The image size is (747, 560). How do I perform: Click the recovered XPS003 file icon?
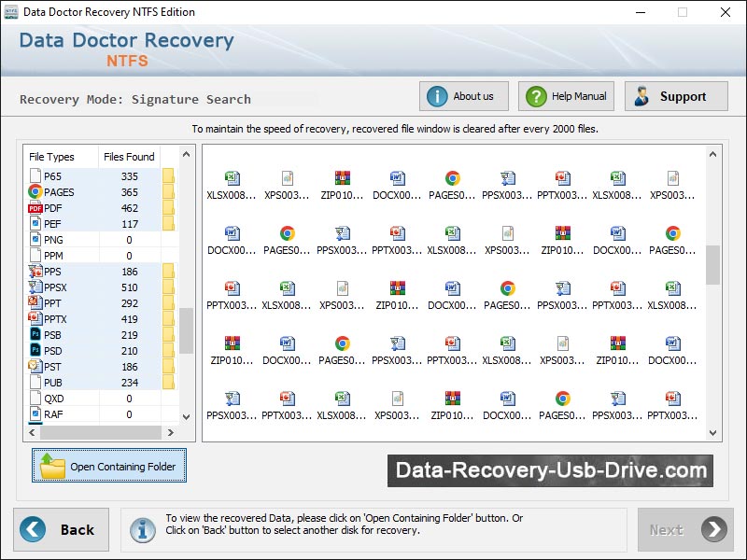pyautogui.click(x=288, y=178)
